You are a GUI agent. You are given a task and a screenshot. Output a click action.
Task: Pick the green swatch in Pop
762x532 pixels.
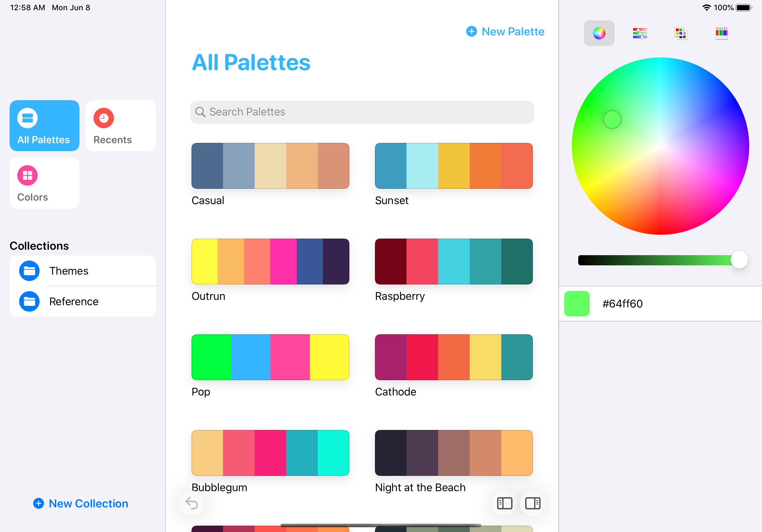(x=211, y=357)
